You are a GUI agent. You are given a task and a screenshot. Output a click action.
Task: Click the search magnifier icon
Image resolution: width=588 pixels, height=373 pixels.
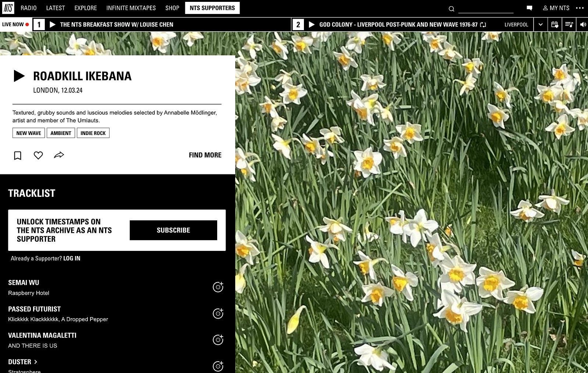(452, 9)
